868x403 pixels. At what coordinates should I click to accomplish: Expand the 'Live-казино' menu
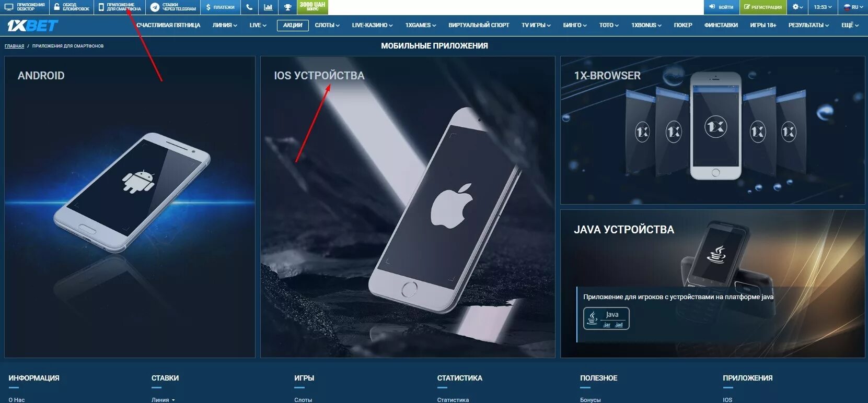pyautogui.click(x=372, y=25)
